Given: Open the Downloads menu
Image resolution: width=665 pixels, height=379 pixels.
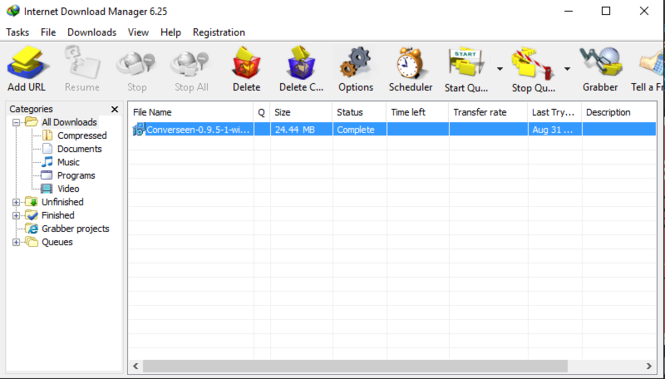Looking at the screenshot, I should (x=92, y=32).
